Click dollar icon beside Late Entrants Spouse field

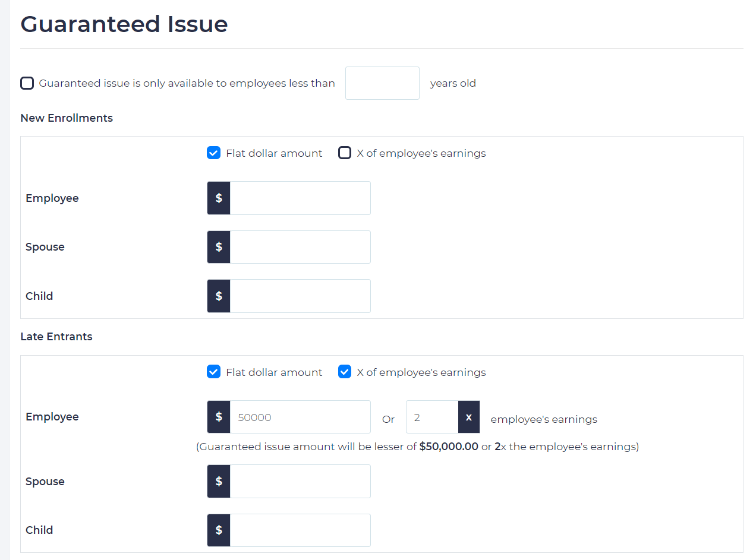[x=219, y=482]
